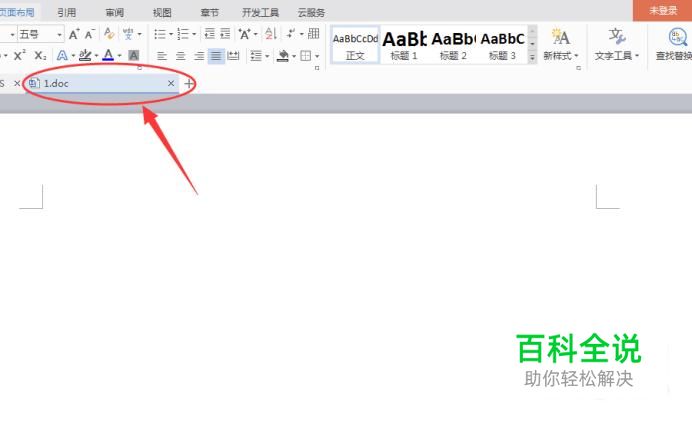Apply subscript formatting
This screenshot has height=423, width=692.
click(40, 56)
